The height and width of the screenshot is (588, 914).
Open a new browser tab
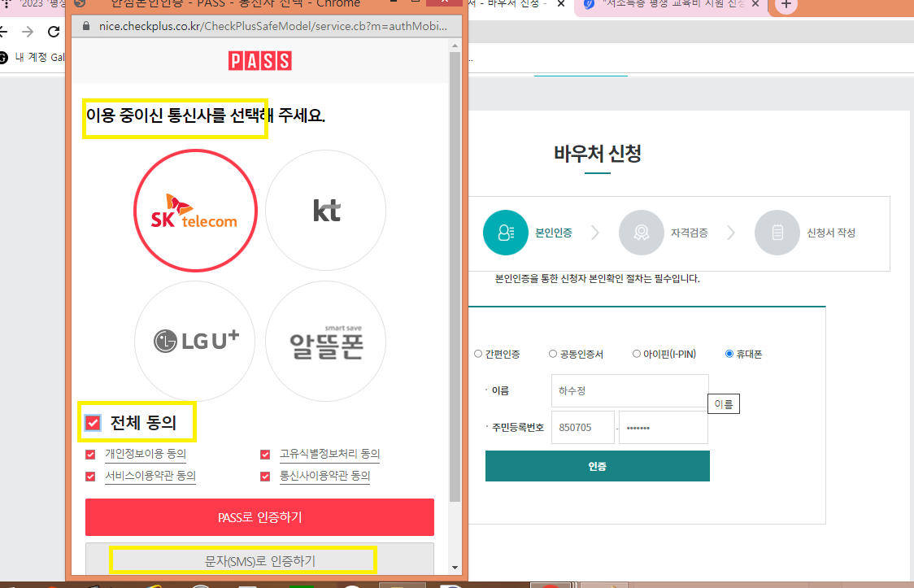tap(786, 5)
